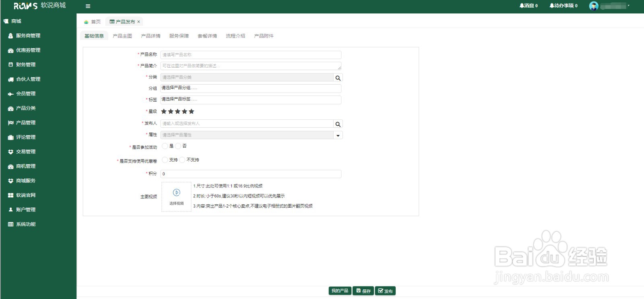Go to the 首页 tab

tap(92, 22)
